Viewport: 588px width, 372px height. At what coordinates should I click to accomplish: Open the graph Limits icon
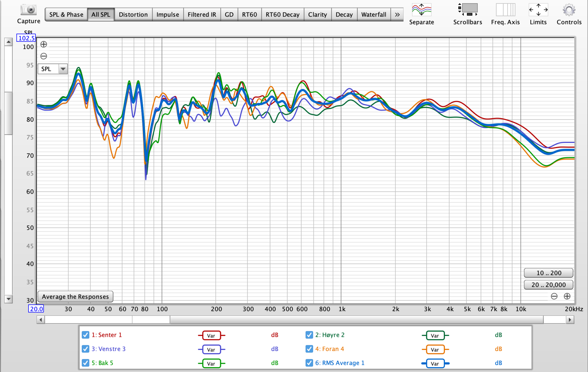pyautogui.click(x=538, y=10)
